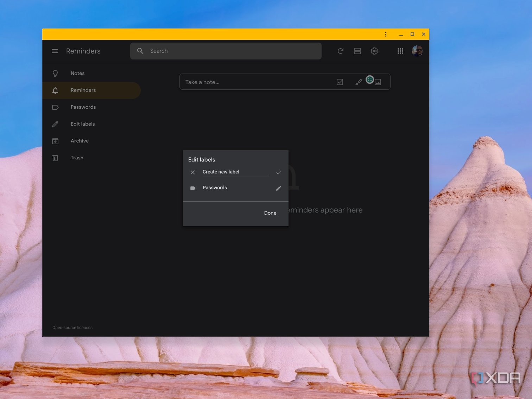Screen dimensions: 532x399
Task: Refresh notes with the reload icon
Action: click(x=340, y=51)
